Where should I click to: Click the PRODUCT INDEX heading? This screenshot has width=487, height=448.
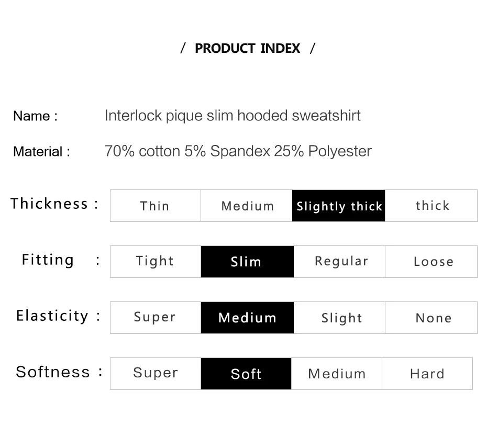pyautogui.click(x=248, y=48)
